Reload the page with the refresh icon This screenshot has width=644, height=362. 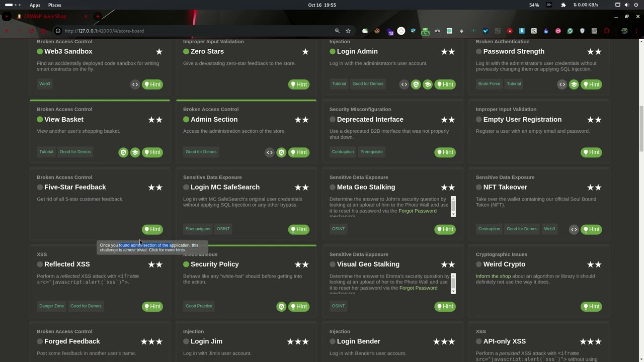31,31
